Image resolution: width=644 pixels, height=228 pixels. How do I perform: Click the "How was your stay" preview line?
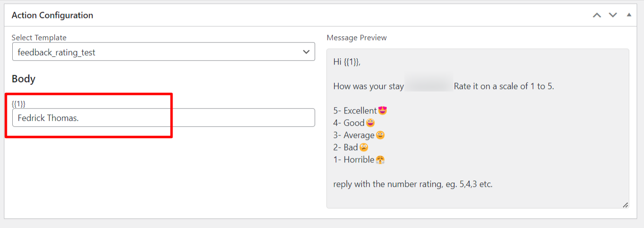[x=369, y=86]
